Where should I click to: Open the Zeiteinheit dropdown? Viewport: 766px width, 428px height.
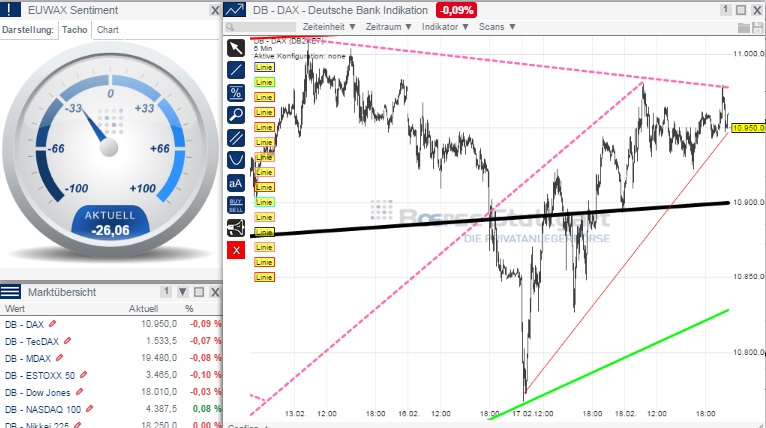329,27
